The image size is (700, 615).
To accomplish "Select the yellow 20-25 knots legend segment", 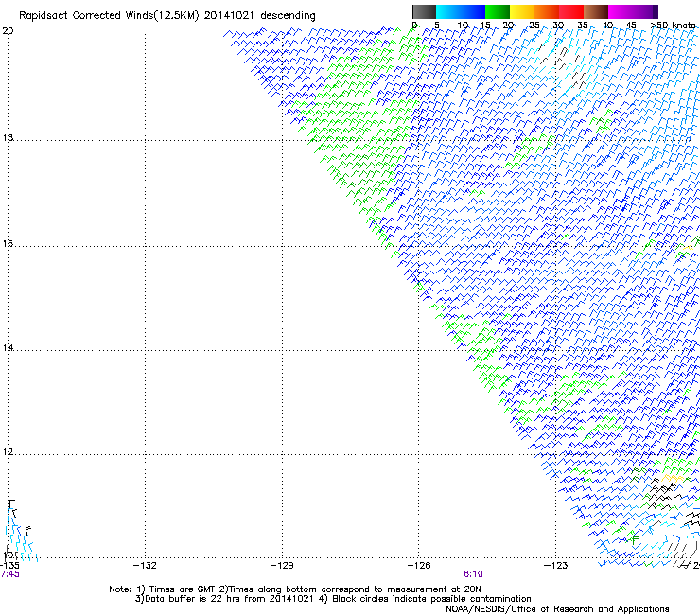I will point(522,11).
